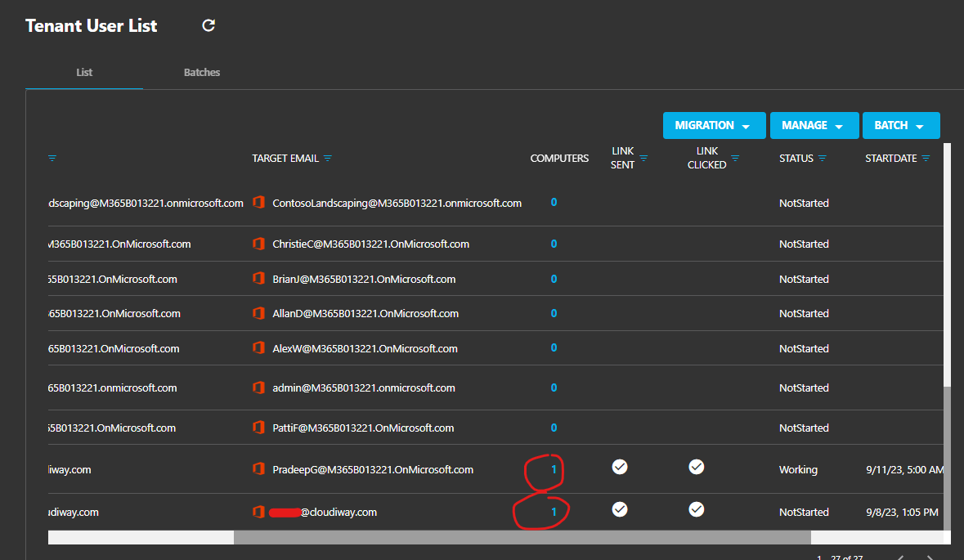Filter the Status column
Viewport: 964px width, 560px height.
822,159
